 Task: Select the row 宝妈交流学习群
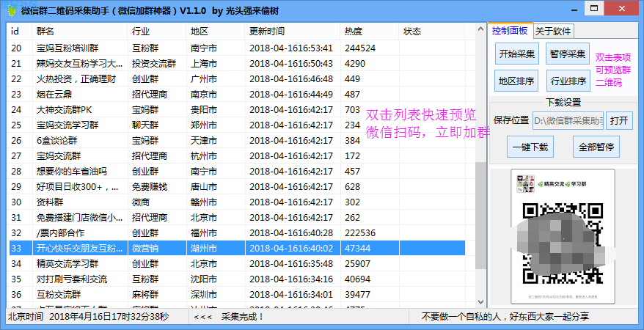pos(237,125)
